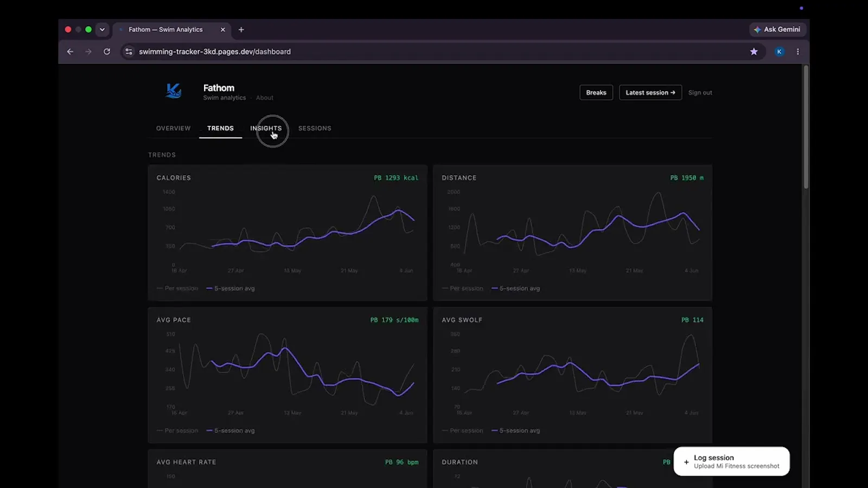Click the Breaks button
868x488 pixels.
[596, 93]
